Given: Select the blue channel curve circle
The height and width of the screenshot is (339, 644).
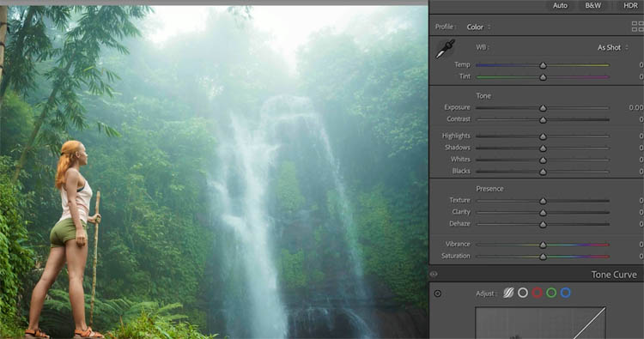Looking at the screenshot, I should [566, 293].
